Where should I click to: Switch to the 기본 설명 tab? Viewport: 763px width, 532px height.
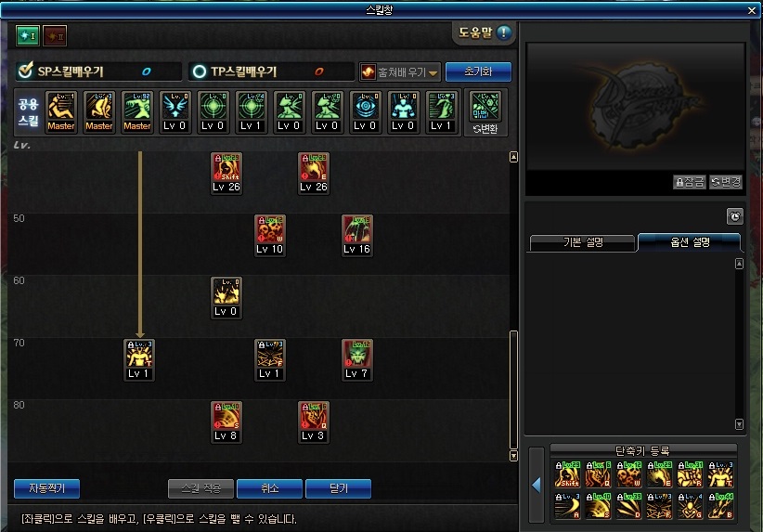[x=583, y=242]
